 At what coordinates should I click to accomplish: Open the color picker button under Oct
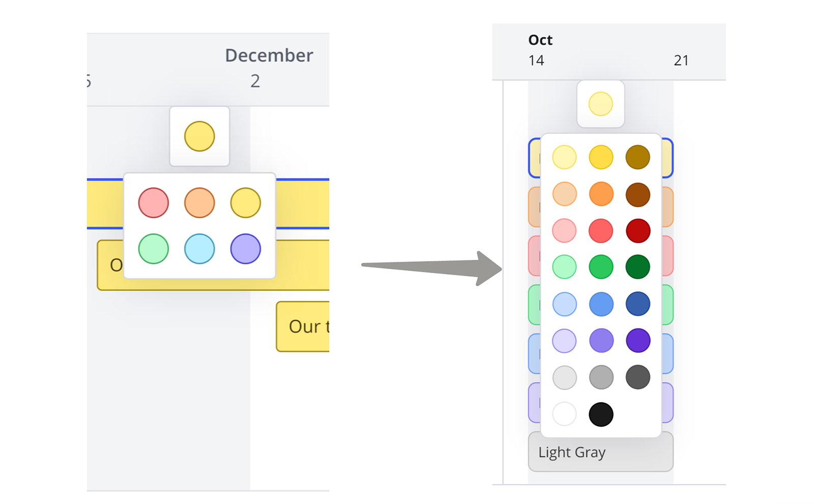click(600, 104)
